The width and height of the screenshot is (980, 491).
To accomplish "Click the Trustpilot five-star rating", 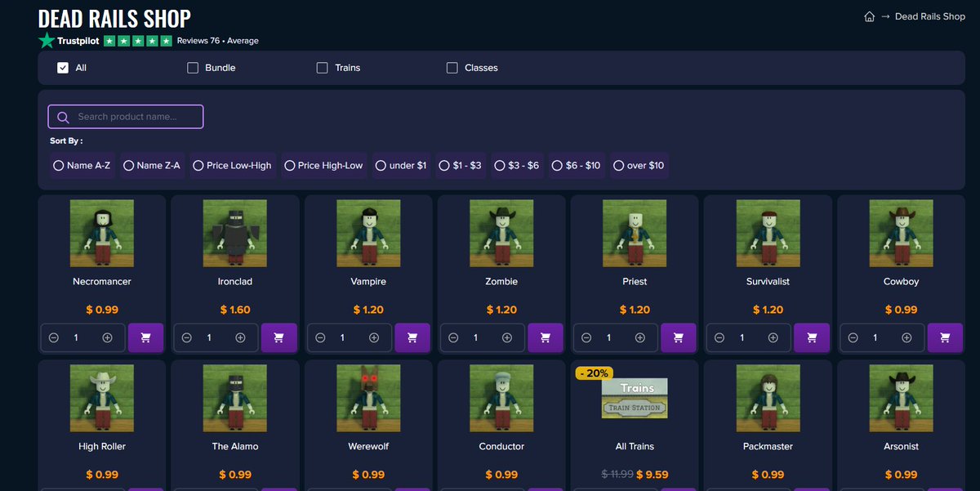I will pos(138,41).
